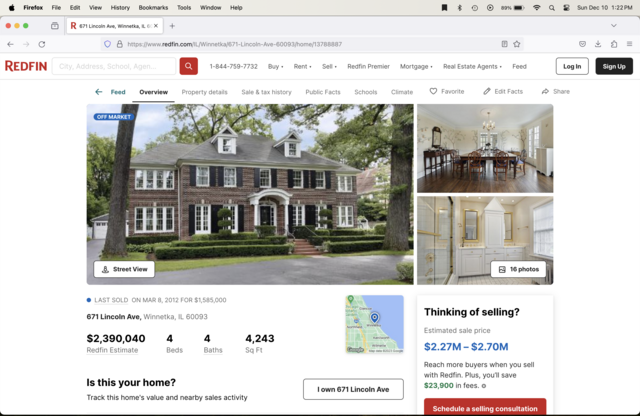Switch to the Property details tab
The width and height of the screenshot is (640, 416).
point(204,92)
